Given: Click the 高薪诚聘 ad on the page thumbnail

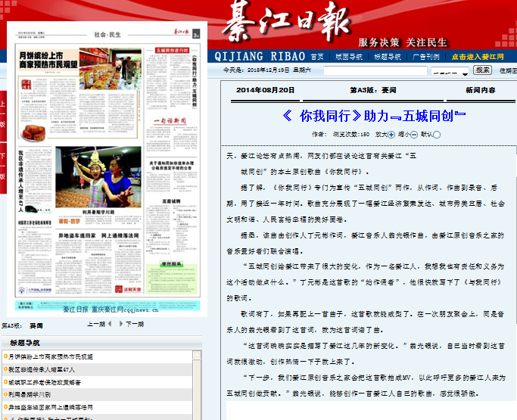Looking at the screenshot, I should [x=172, y=226].
